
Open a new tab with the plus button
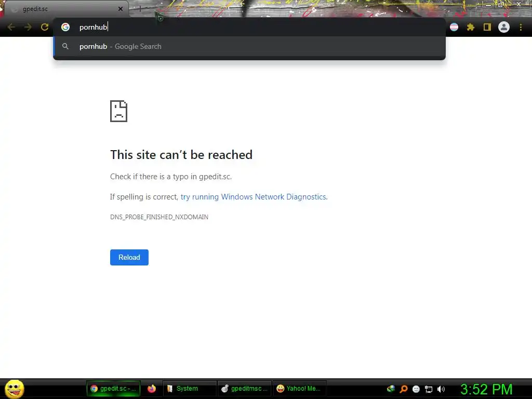point(140,9)
